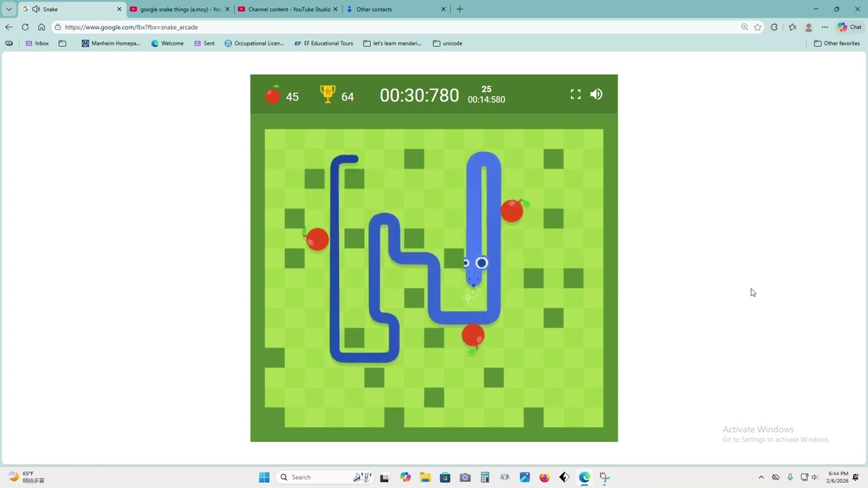Open the Inbox bookmark
The height and width of the screenshot is (488, 868).
pyautogui.click(x=37, y=43)
